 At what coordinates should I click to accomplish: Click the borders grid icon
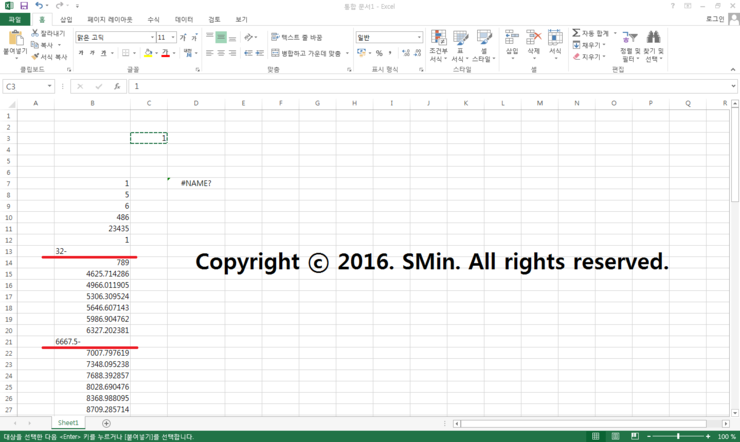coord(126,53)
